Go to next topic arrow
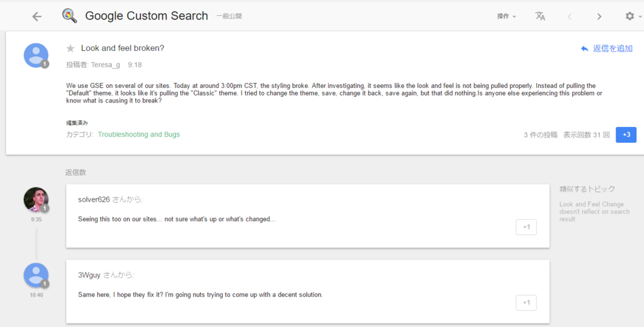Image resolution: width=644 pixels, height=327 pixels. (599, 16)
